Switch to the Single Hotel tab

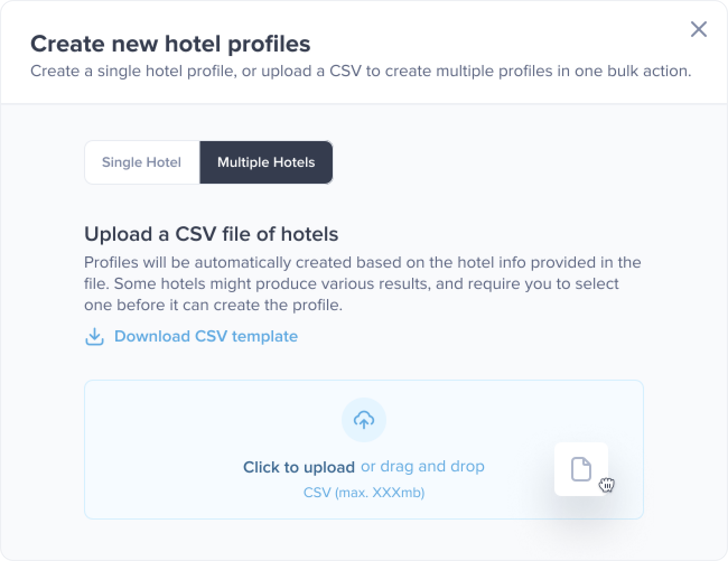click(x=142, y=162)
